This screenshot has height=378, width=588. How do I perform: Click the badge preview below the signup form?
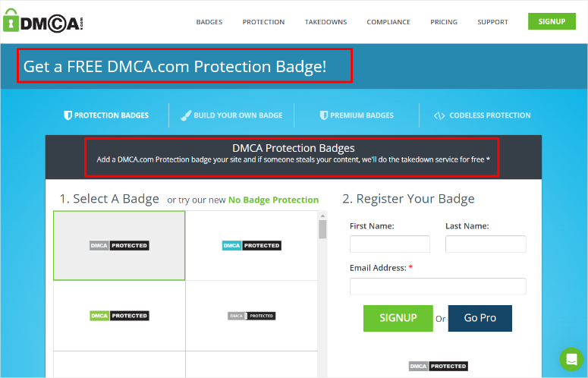(x=439, y=366)
